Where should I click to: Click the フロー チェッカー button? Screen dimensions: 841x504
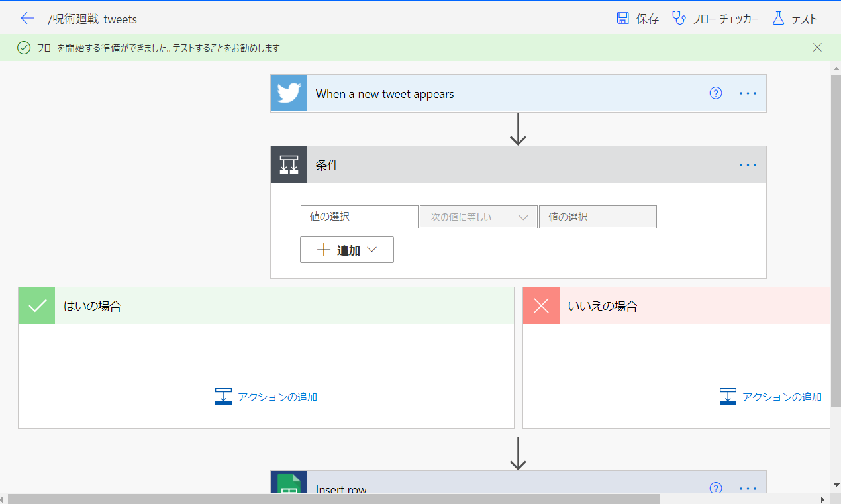click(x=715, y=19)
